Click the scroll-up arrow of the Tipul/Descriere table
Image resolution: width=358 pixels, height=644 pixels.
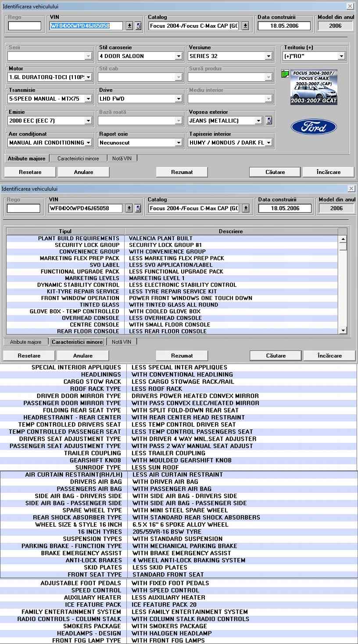[343, 239]
